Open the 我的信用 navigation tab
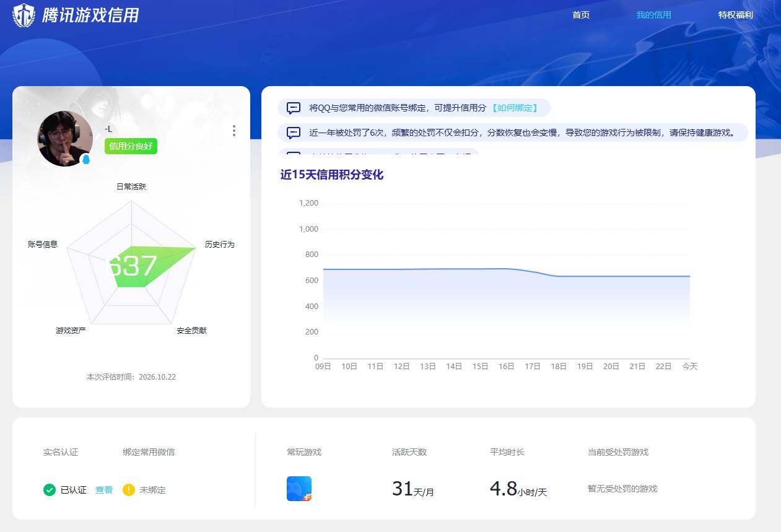Viewport: 781px width, 532px height. [x=653, y=15]
